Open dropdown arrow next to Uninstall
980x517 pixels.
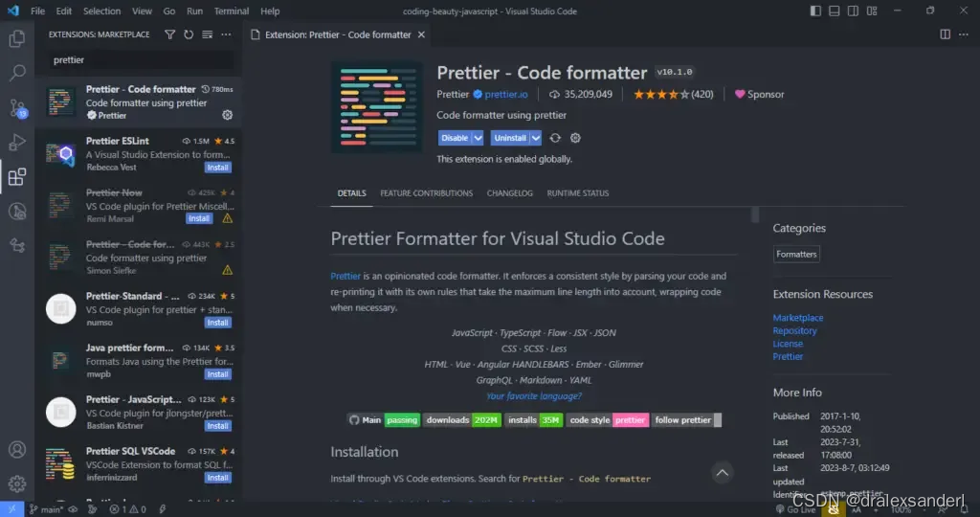536,138
